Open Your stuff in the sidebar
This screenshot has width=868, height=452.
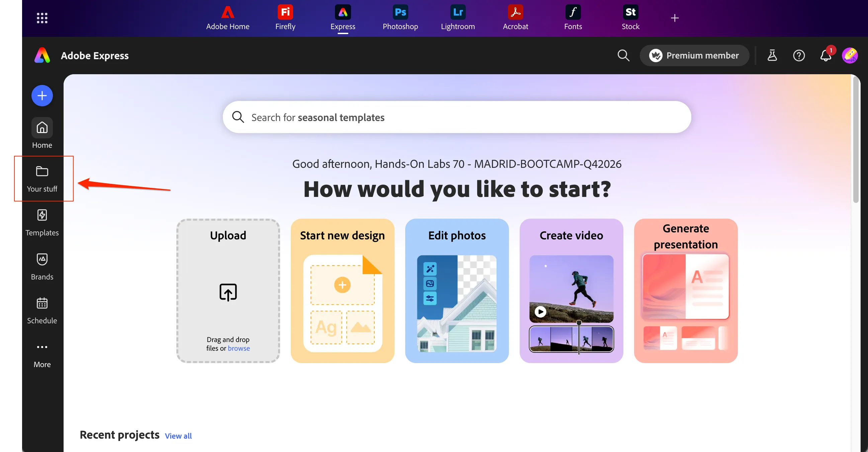42,179
